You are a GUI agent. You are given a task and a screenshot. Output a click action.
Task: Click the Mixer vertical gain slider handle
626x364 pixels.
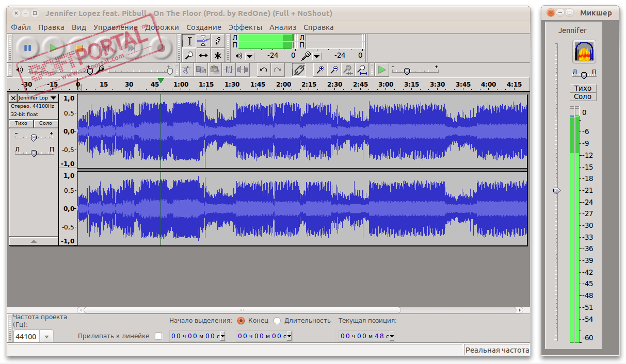coord(556,190)
